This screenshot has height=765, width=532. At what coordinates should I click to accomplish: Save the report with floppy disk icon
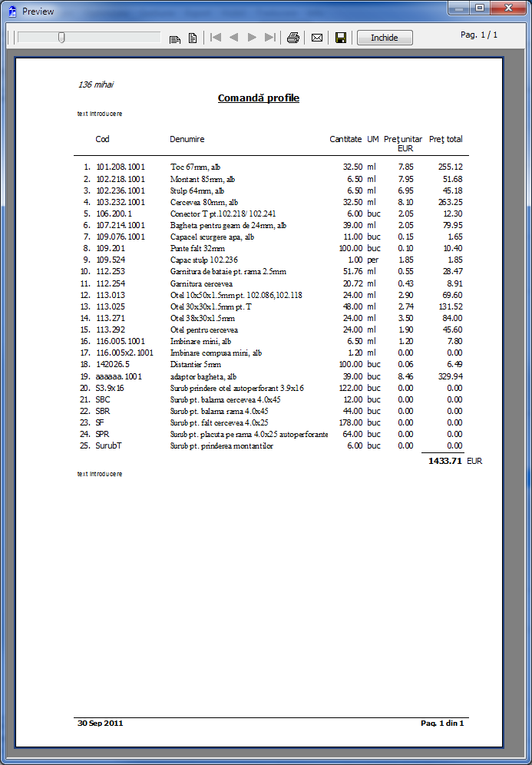tap(341, 38)
